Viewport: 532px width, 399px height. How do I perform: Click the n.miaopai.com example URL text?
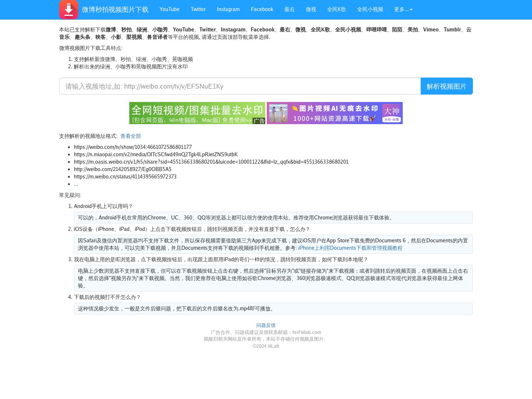156,154
